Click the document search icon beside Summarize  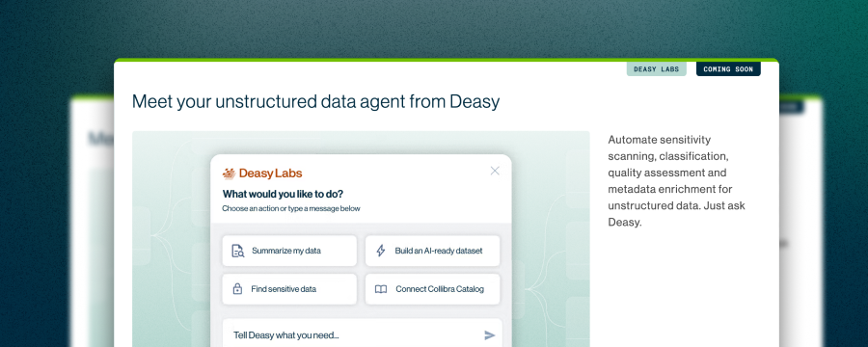click(x=237, y=251)
